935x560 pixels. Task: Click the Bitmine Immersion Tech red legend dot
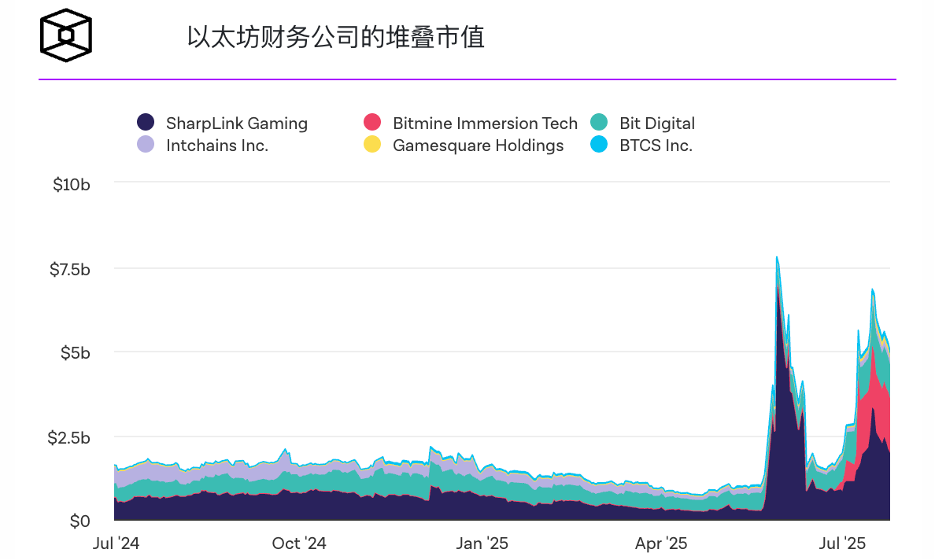[372, 122]
